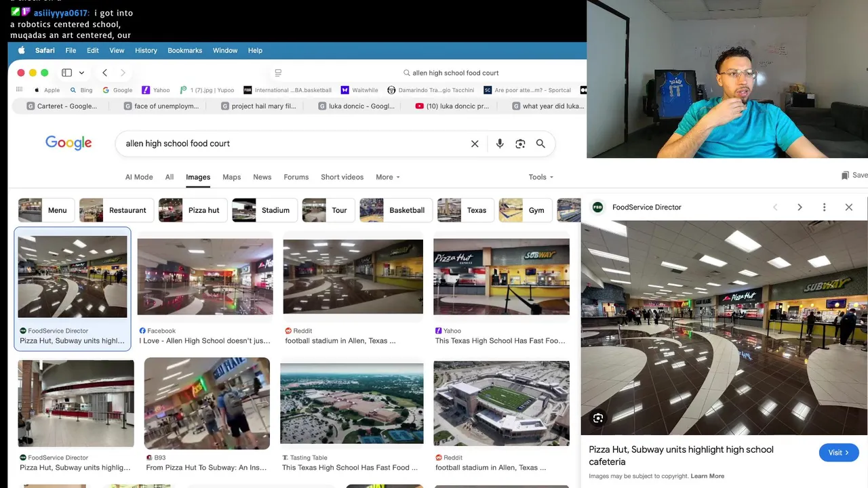Open the File menu

pyautogui.click(x=71, y=50)
